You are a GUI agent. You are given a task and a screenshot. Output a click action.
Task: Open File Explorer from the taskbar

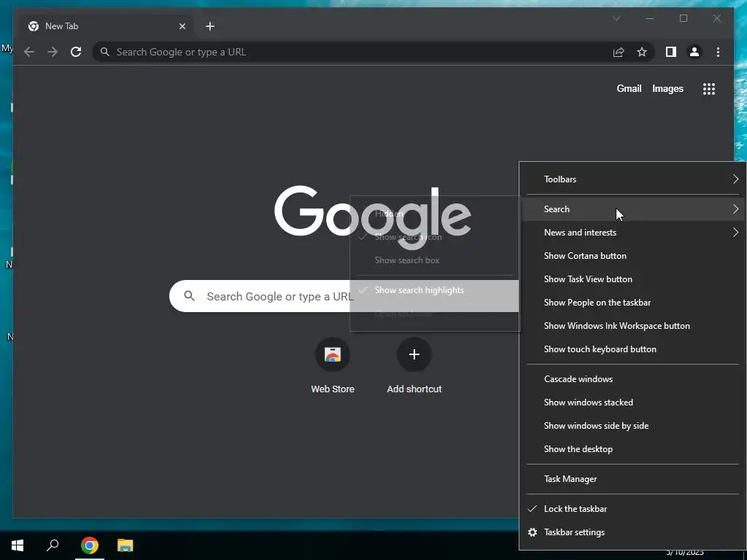(x=125, y=545)
